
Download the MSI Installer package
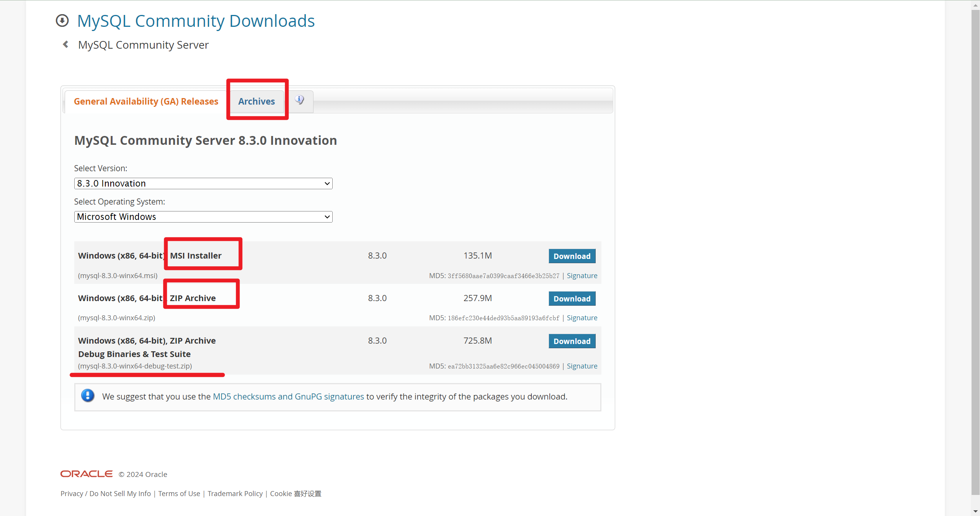[572, 256]
